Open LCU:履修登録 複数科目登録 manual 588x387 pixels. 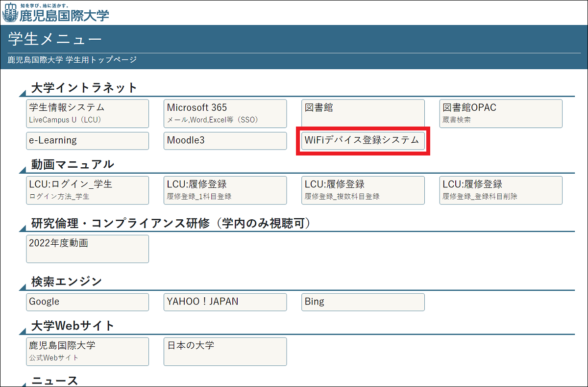[363, 190]
